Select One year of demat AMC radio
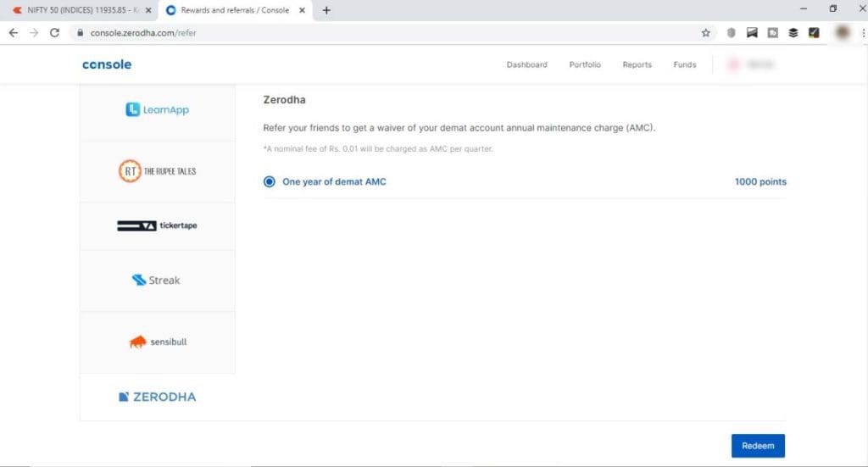 coord(269,181)
